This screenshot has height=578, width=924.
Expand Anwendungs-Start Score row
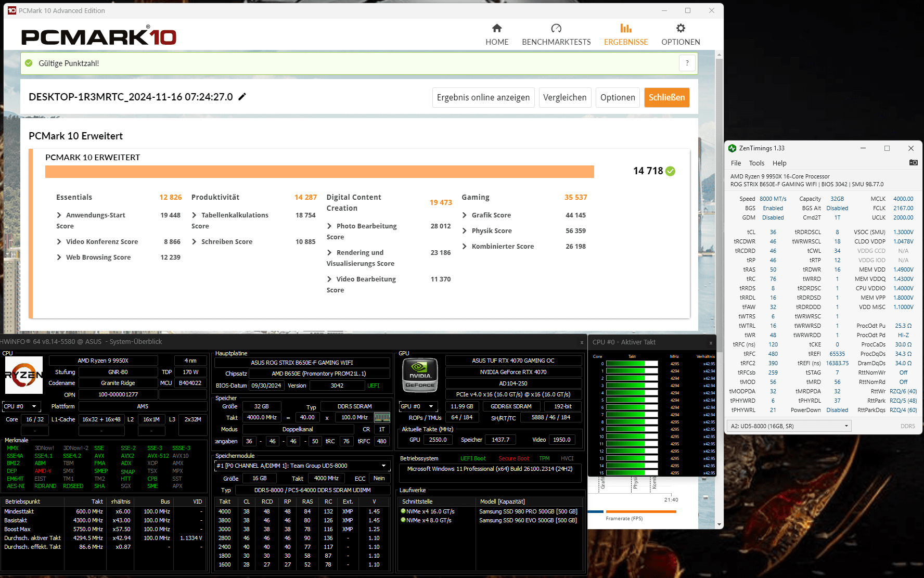[59, 215]
